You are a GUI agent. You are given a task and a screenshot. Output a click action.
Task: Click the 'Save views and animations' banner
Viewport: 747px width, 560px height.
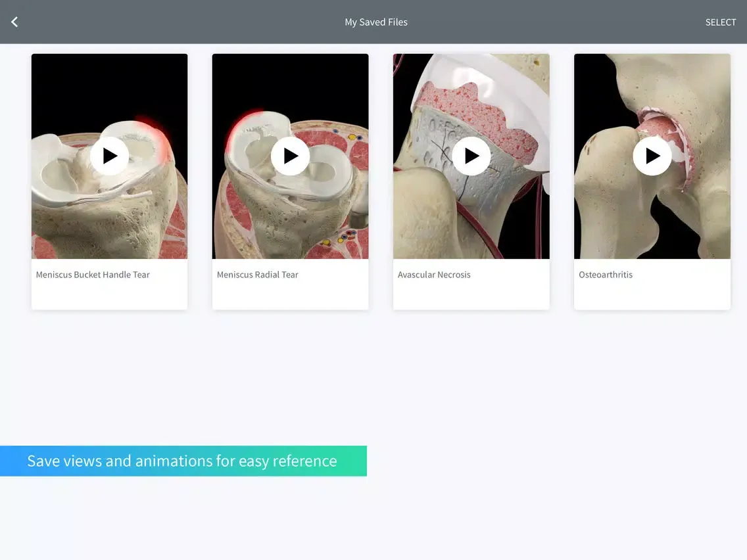pos(183,461)
